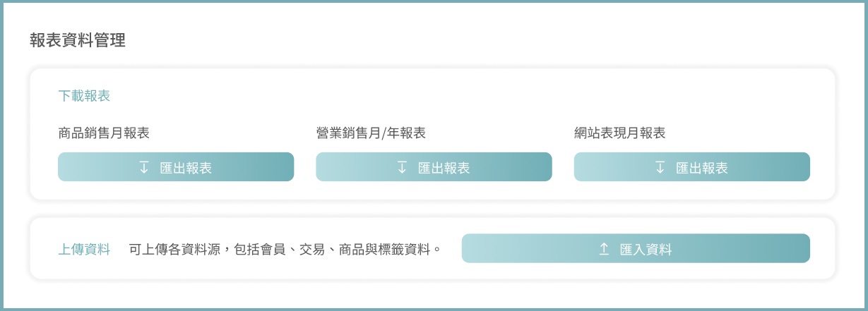Image resolution: width=868 pixels, height=311 pixels.
Task: Click the upload arrow icon beside 匯入資料
Action: coord(604,249)
